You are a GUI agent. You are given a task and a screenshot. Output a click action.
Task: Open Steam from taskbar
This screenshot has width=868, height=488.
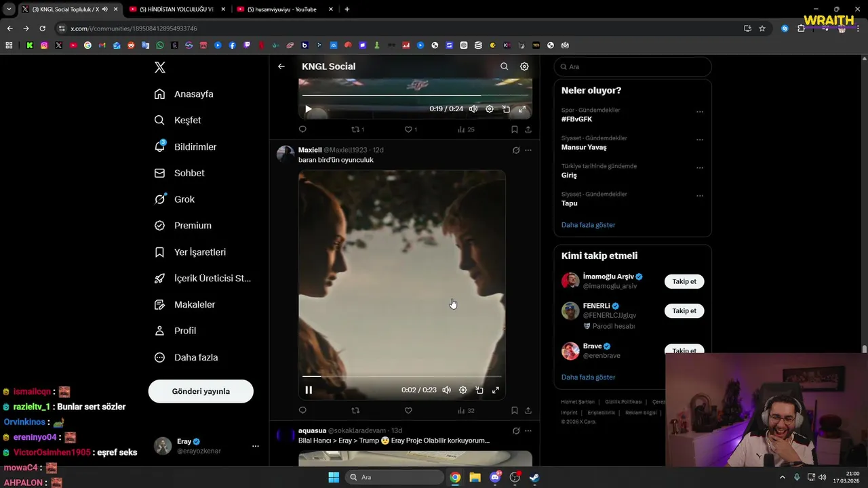point(534,477)
